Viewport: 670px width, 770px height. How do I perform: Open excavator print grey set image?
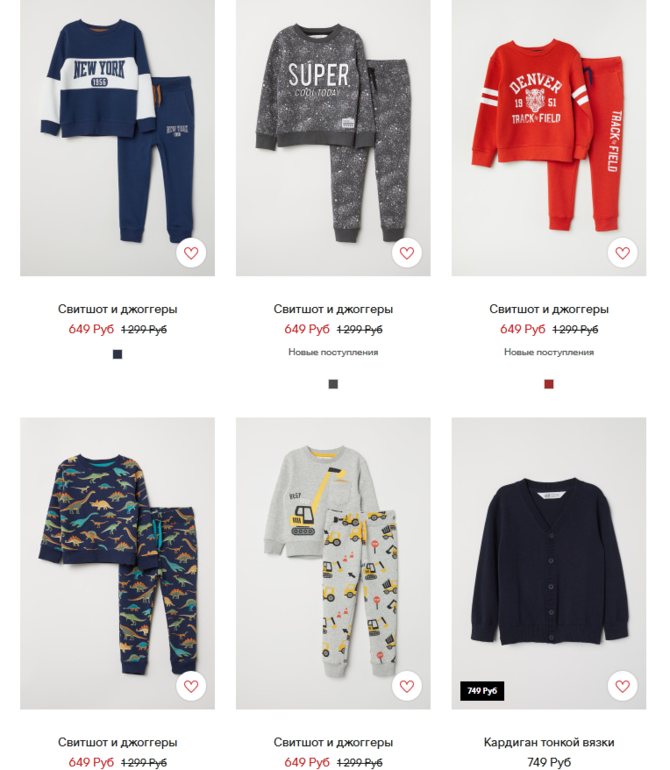coord(333,563)
